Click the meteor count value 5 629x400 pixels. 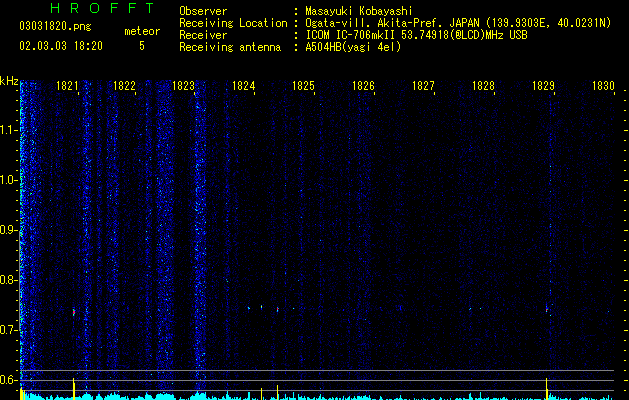tap(142, 46)
